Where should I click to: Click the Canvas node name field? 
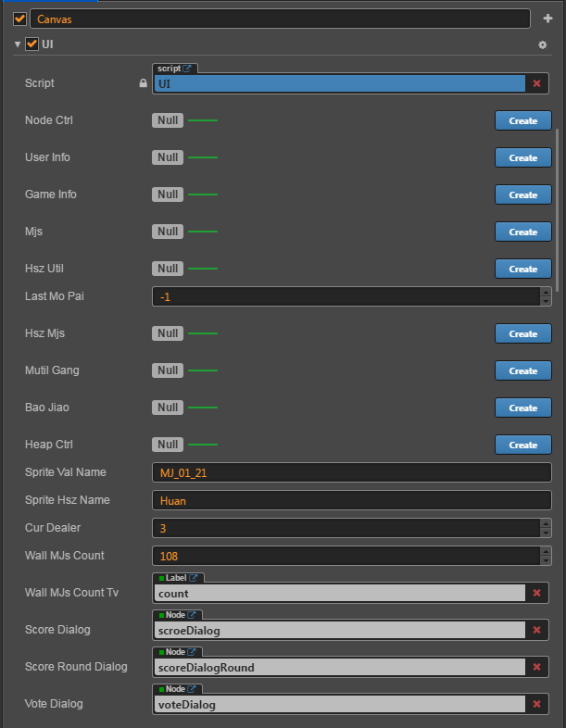(x=280, y=19)
